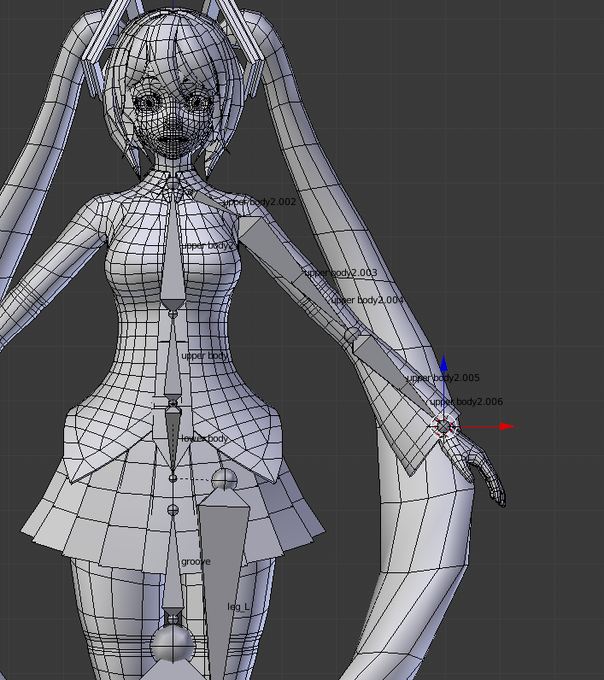
Task: Click the 'upper body2.003' bone name label
Action: pyautogui.click(x=340, y=273)
